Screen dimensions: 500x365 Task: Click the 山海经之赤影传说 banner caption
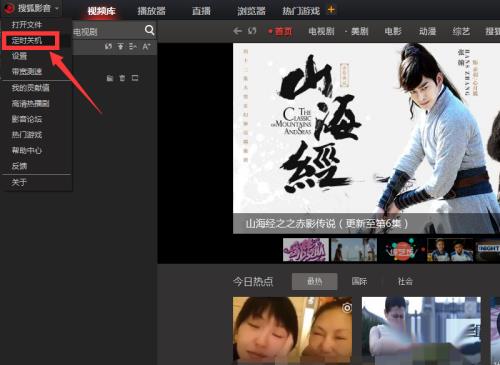[x=327, y=223]
